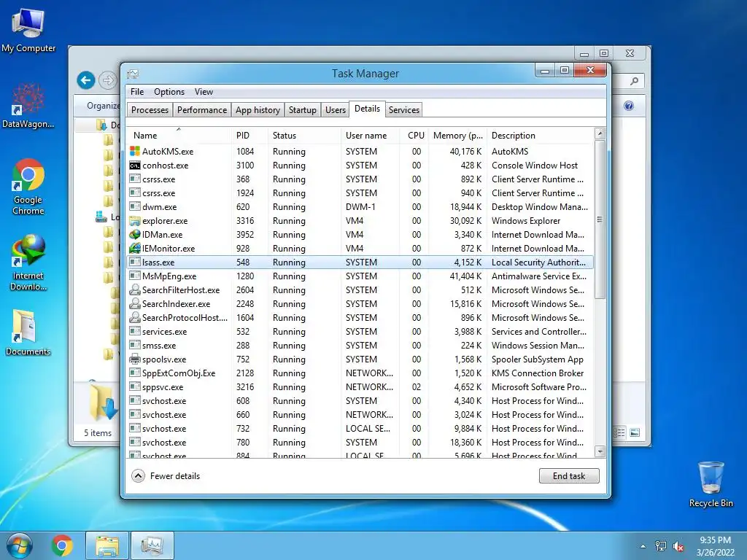Select the DataWagon desktop shortcut
Screen dimensions: 747x560
coord(28,106)
